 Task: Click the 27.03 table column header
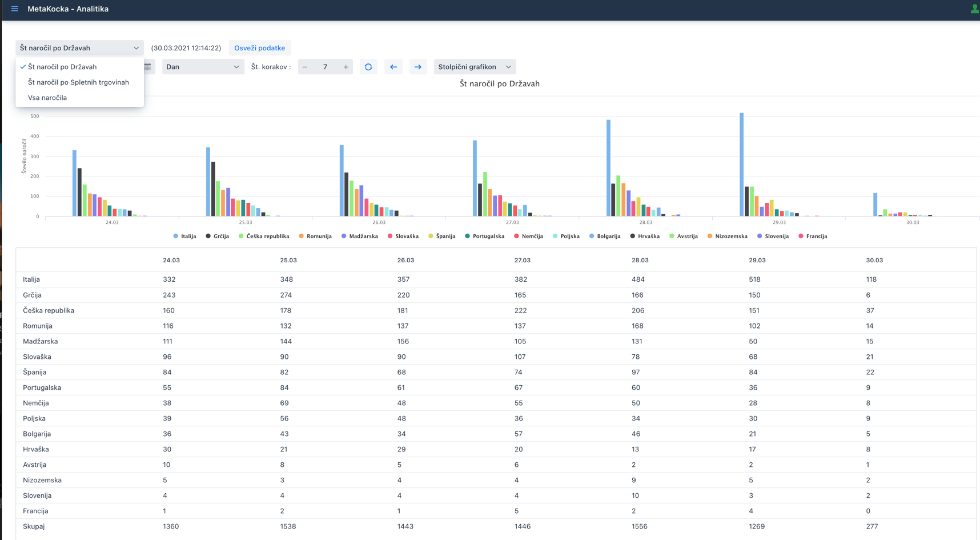tap(522, 260)
